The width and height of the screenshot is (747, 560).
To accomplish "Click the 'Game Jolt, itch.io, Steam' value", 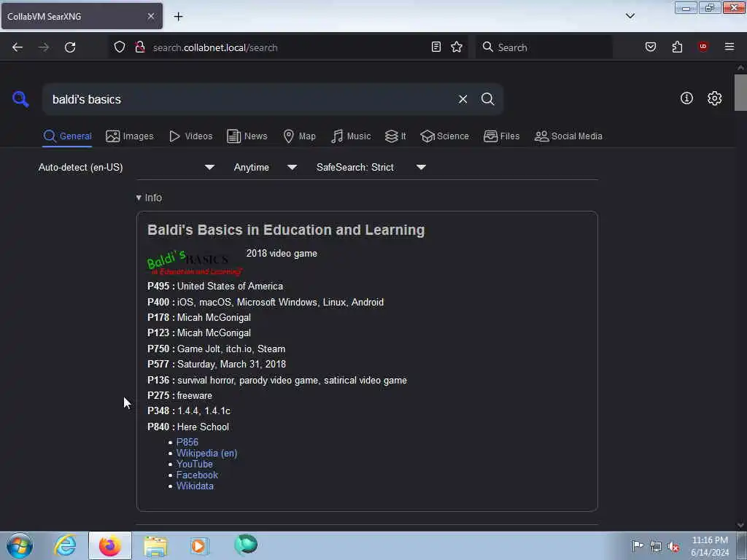I will click(231, 349).
